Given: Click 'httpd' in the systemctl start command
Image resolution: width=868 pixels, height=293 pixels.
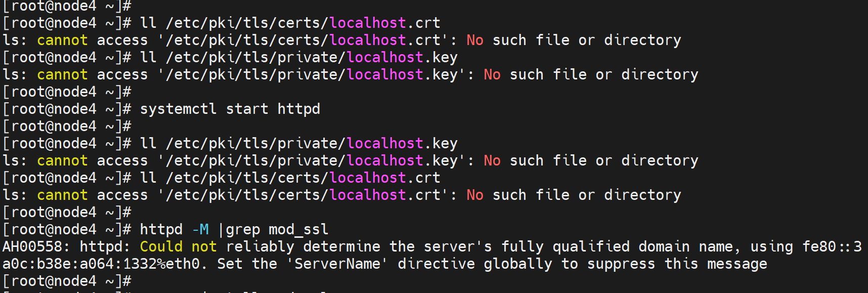Looking at the screenshot, I should coord(298,109).
